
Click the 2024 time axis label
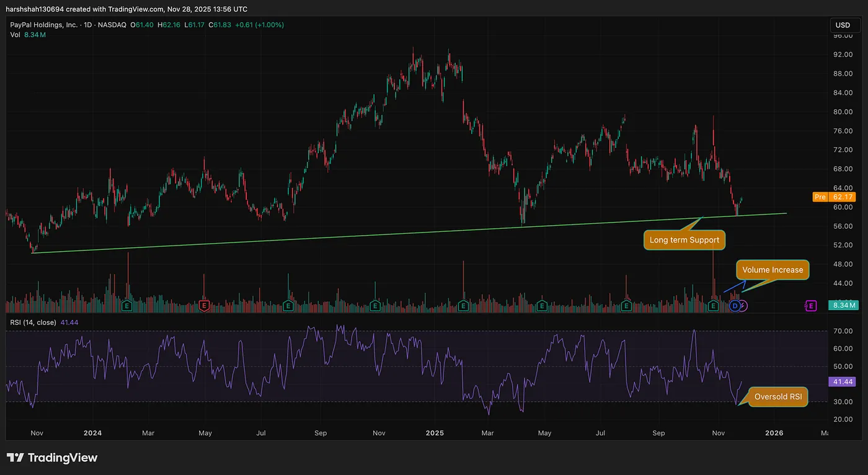coord(92,433)
